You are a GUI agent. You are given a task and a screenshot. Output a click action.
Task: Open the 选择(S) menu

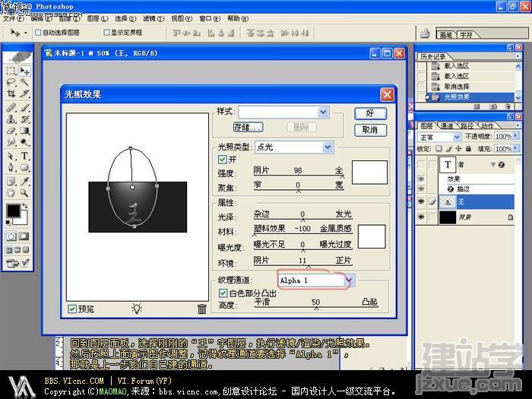(x=125, y=19)
